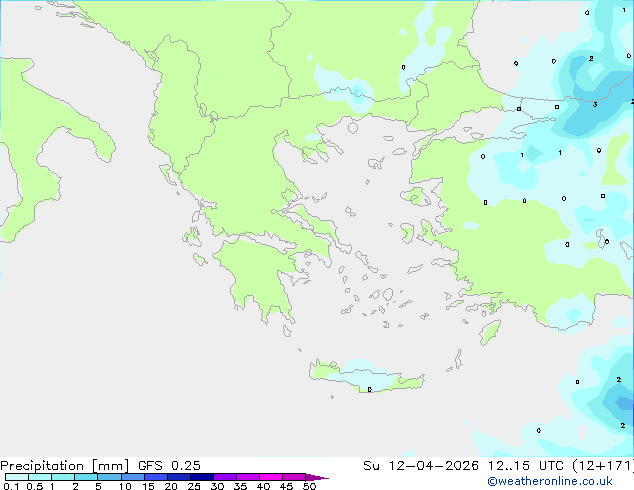The image size is (634, 490).
Task: Click the '12..15 UTC' time label
Action: (525, 466)
